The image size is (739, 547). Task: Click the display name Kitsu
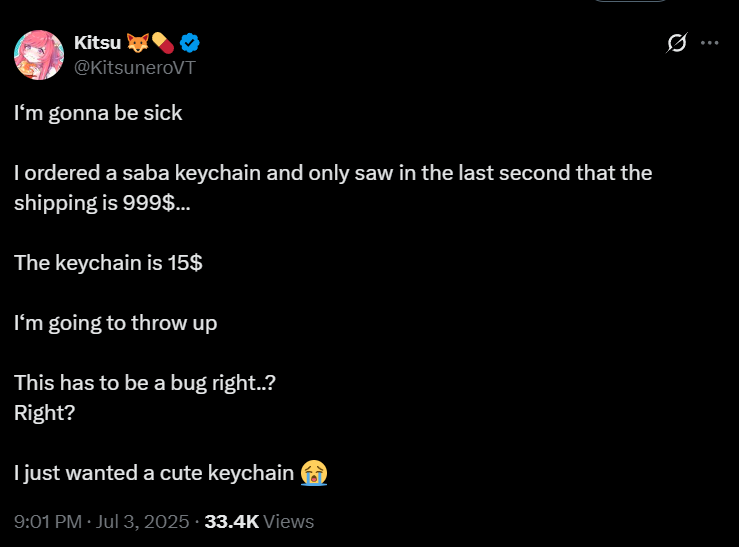click(x=95, y=42)
